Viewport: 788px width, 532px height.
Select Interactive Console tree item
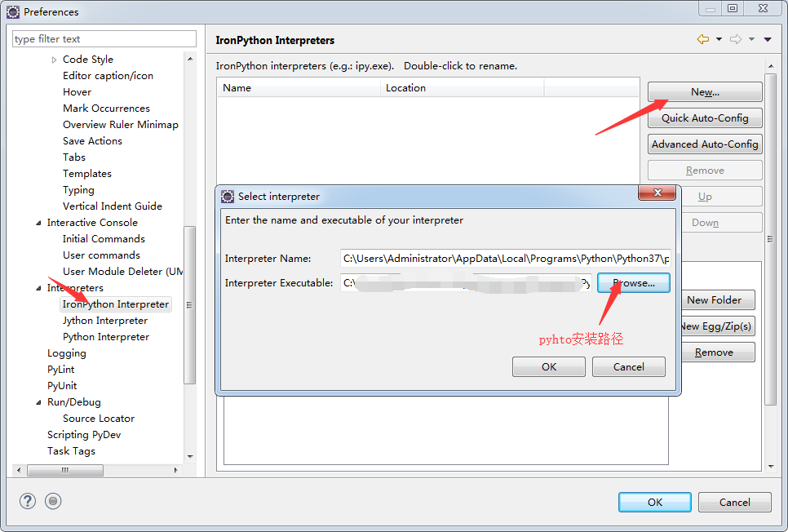point(92,223)
